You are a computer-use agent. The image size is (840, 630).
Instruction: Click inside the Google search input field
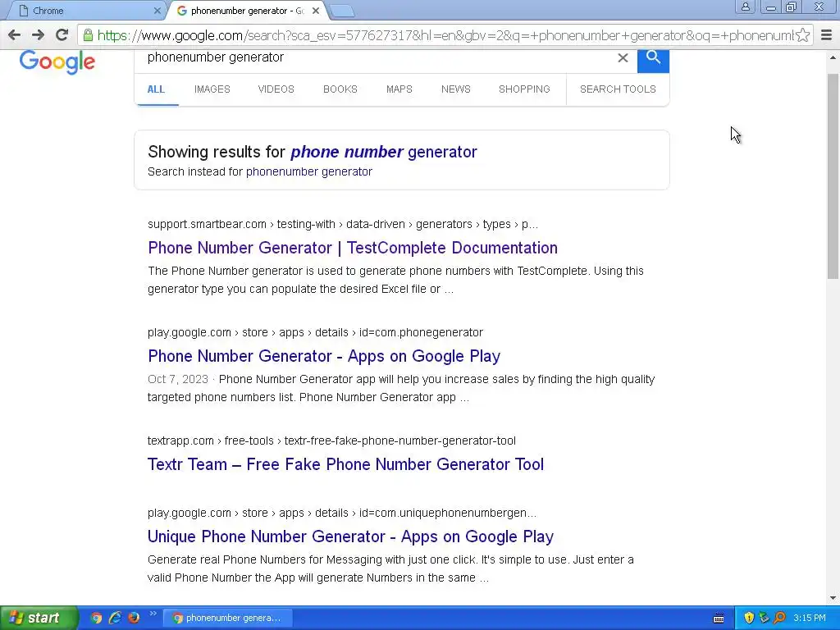375,58
